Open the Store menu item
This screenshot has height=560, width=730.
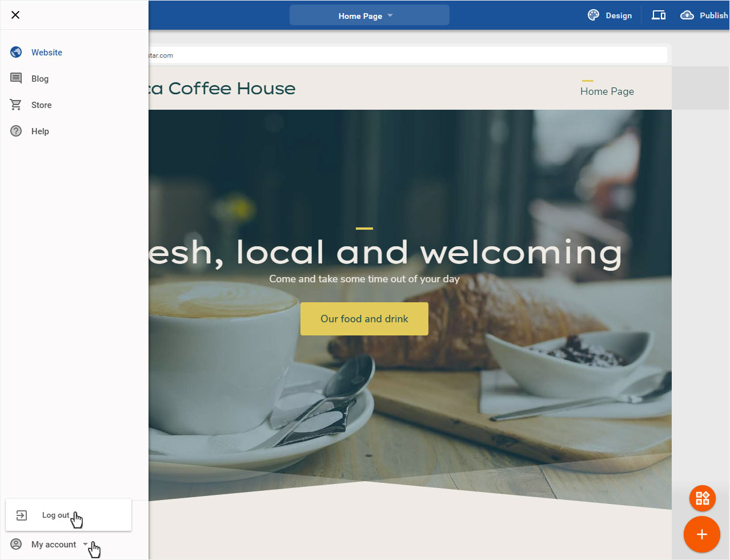pos(41,105)
